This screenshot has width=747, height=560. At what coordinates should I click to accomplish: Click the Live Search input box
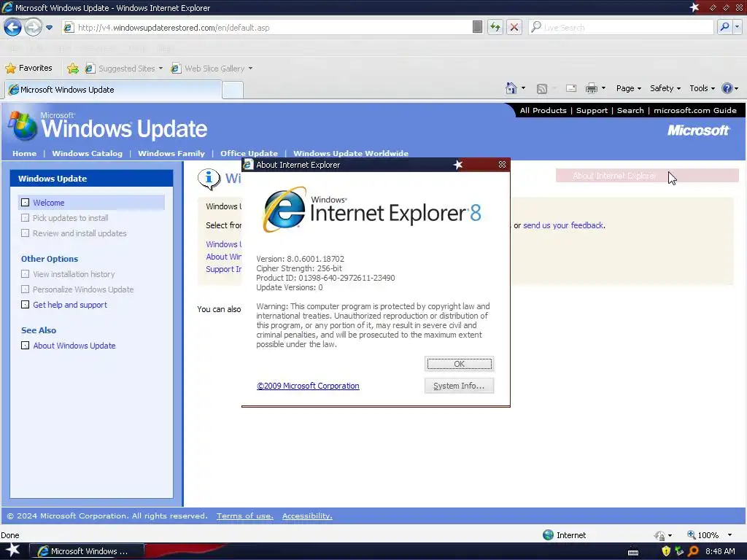pos(621,28)
